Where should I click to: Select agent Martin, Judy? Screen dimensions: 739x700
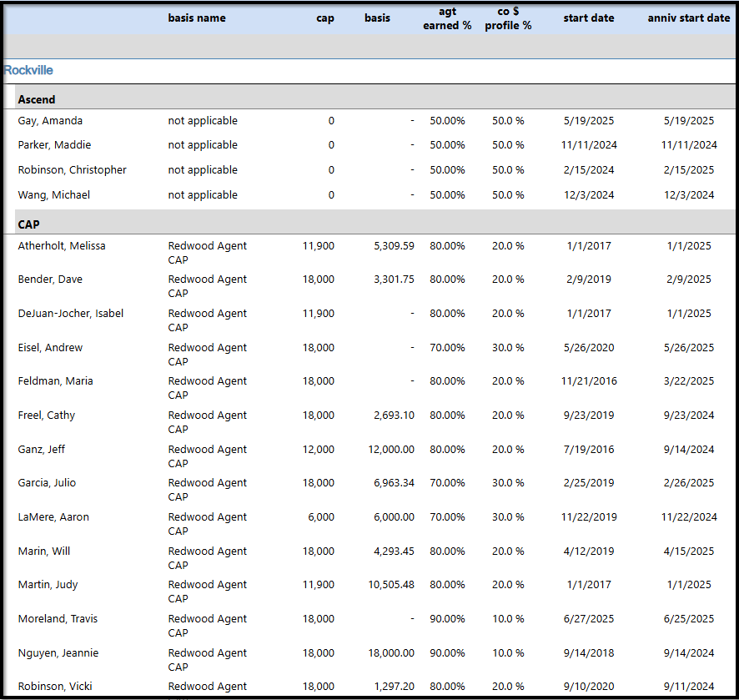click(x=48, y=585)
